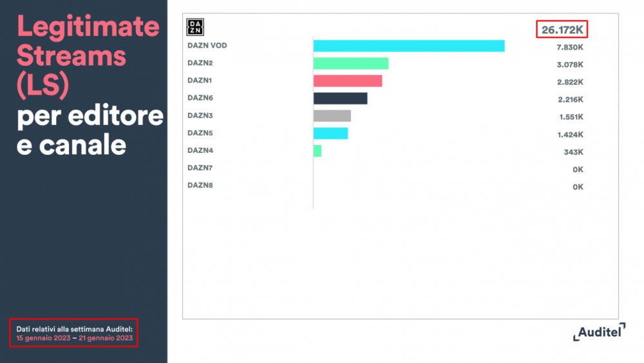Click the Auditel logo
Viewport: 644px width, 363px height.
pos(599,332)
